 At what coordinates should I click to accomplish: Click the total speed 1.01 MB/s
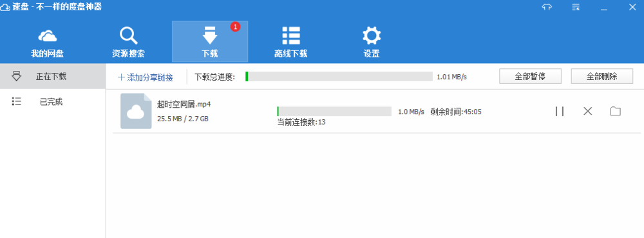(x=452, y=77)
